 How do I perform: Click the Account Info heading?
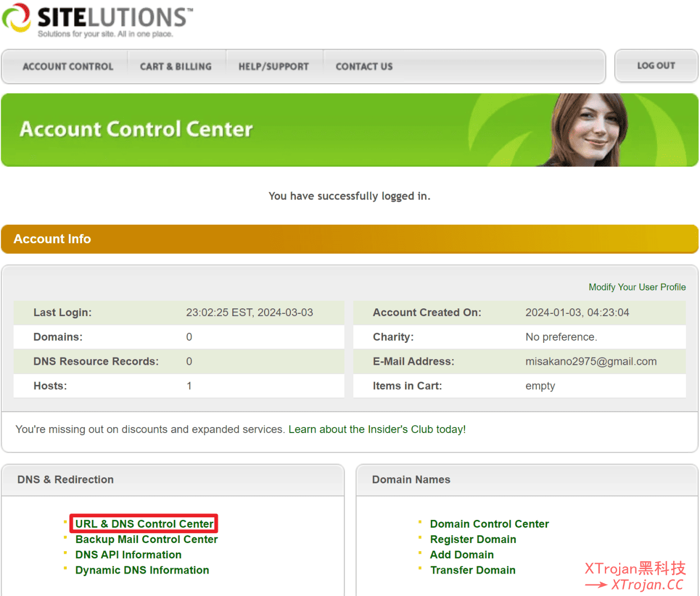52,239
